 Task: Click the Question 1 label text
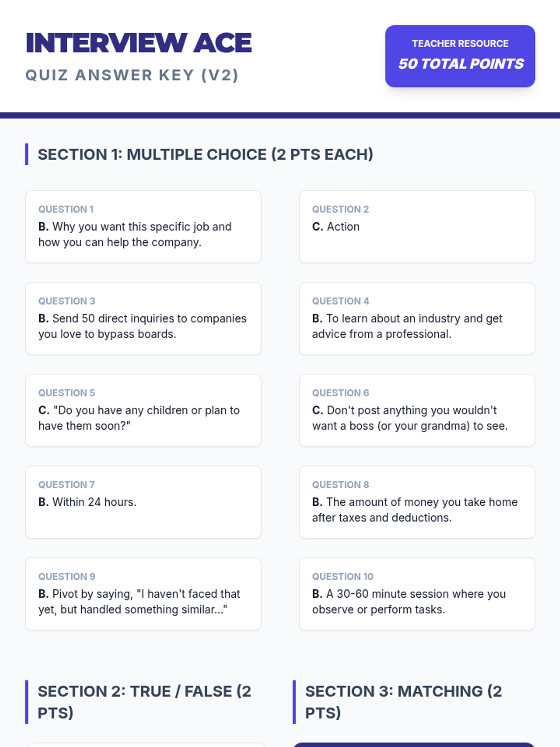click(66, 209)
